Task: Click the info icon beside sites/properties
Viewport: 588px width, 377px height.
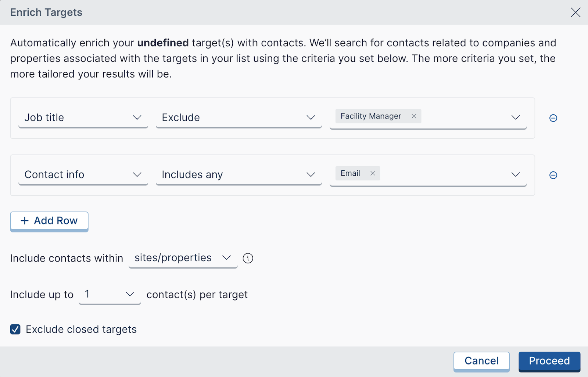Action: click(248, 258)
